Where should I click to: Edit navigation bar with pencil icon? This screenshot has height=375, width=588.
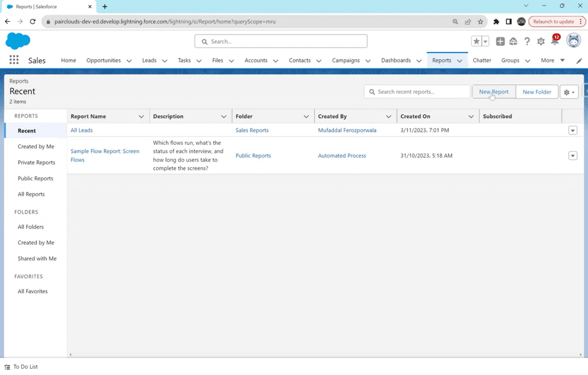pyautogui.click(x=579, y=61)
